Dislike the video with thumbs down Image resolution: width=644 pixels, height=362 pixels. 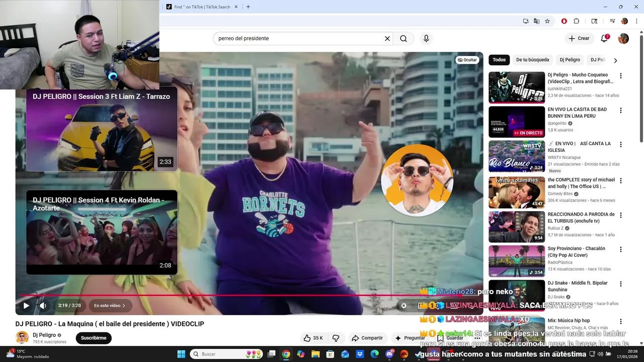pyautogui.click(x=336, y=338)
